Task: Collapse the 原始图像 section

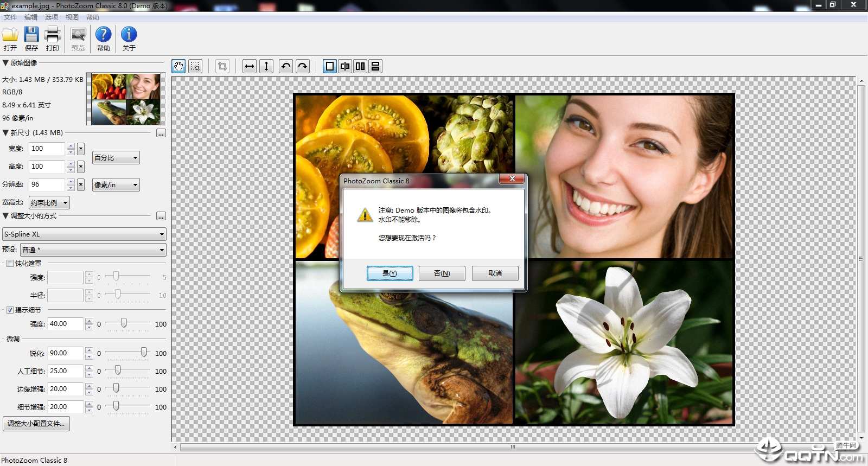Action: click(5, 63)
